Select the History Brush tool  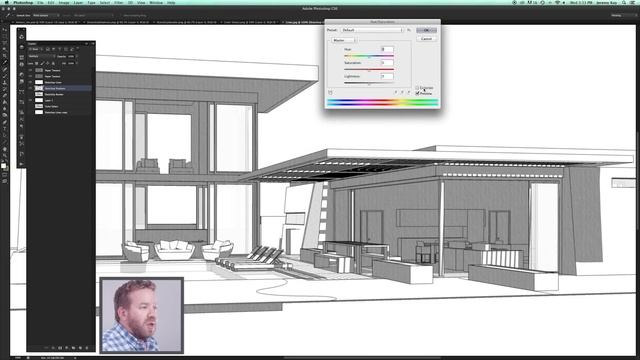5,89
